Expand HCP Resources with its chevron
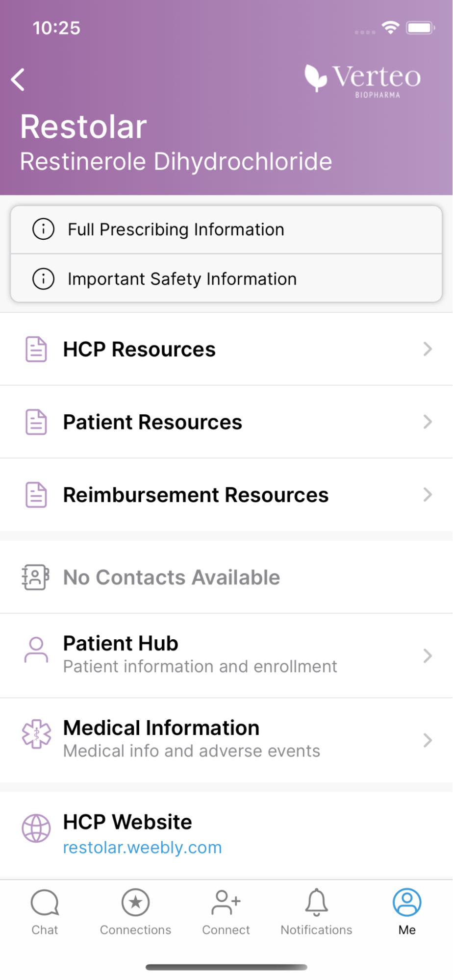 pyautogui.click(x=428, y=349)
